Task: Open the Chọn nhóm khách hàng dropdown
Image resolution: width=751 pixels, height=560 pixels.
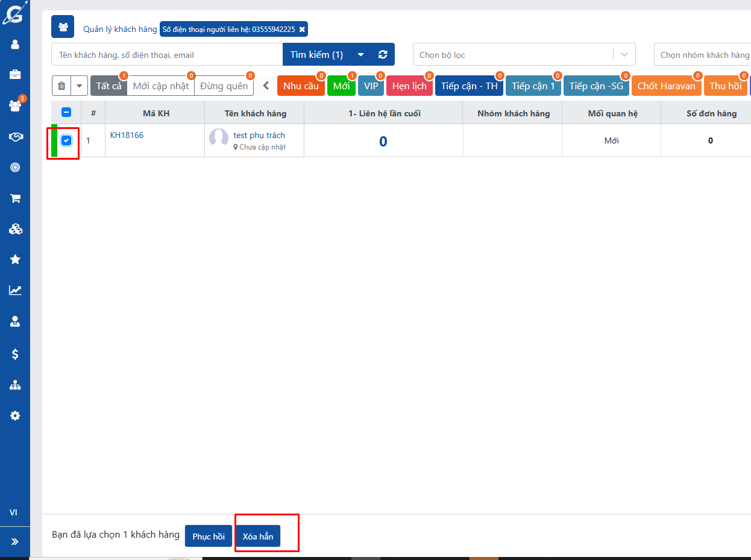Action: pyautogui.click(x=704, y=55)
